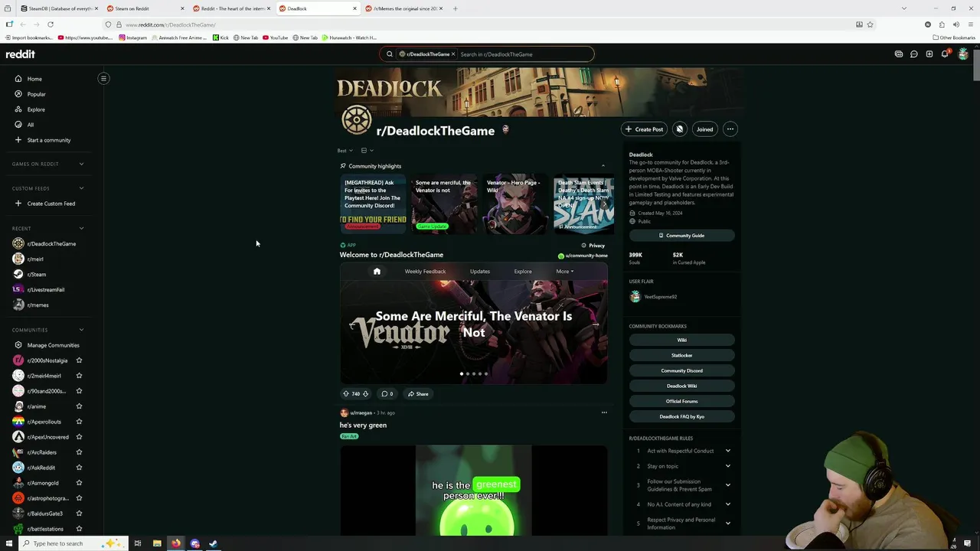Collapse the Custom Feeds section
Screen dimensions: 980x551
(81, 188)
